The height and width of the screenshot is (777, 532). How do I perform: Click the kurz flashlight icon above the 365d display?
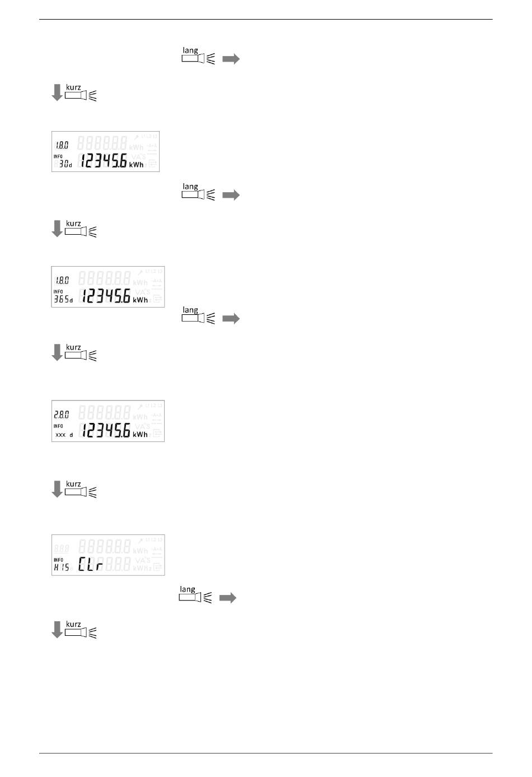pyautogui.click(x=81, y=229)
